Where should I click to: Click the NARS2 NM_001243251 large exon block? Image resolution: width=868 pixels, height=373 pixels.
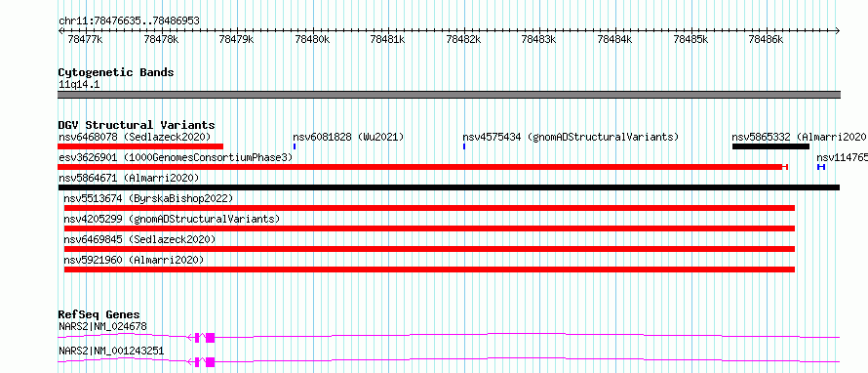pyautogui.click(x=210, y=362)
